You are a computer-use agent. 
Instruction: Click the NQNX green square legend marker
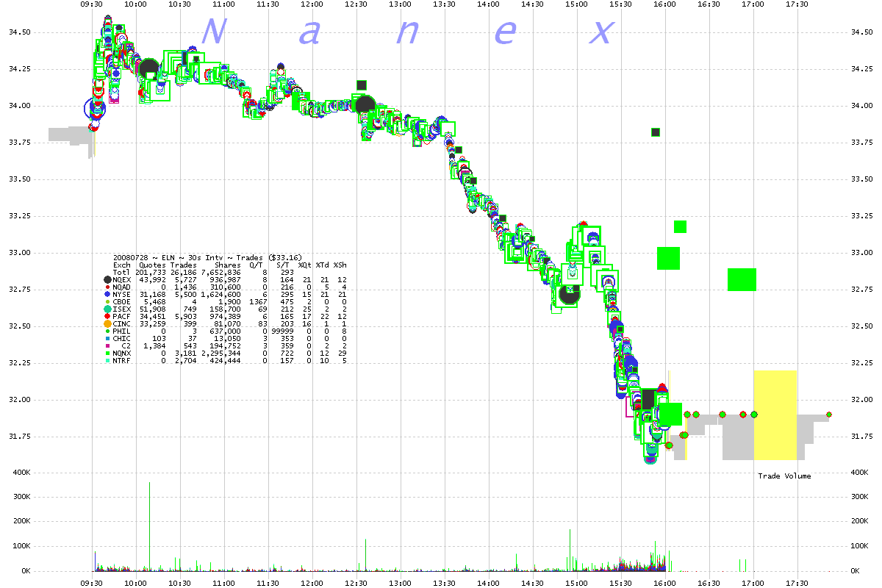[x=107, y=353]
